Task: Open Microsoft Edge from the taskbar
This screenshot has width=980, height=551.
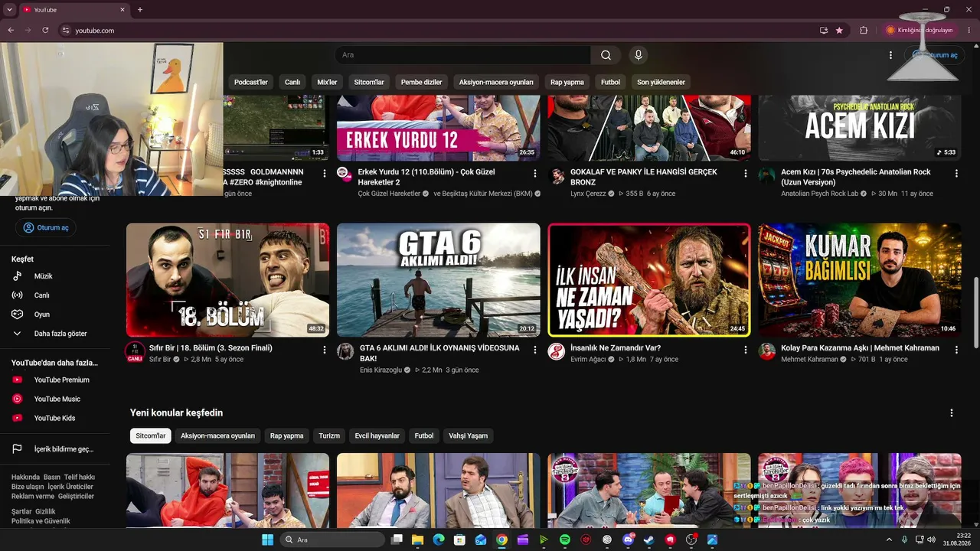Action: point(439,540)
